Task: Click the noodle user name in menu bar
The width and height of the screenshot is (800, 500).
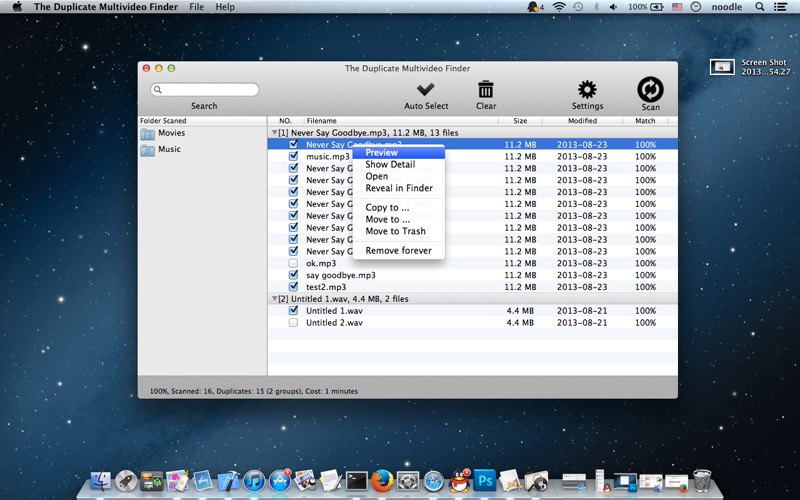Action: [x=727, y=7]
